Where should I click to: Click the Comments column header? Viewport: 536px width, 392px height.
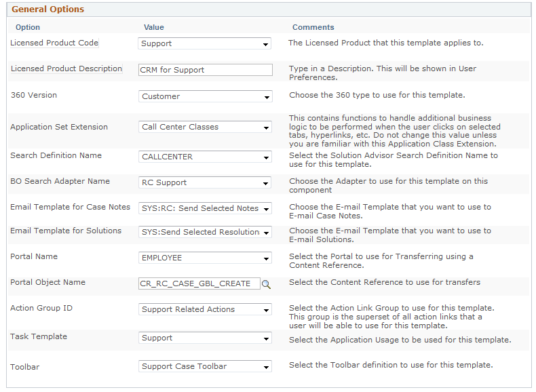pos(313,27)
